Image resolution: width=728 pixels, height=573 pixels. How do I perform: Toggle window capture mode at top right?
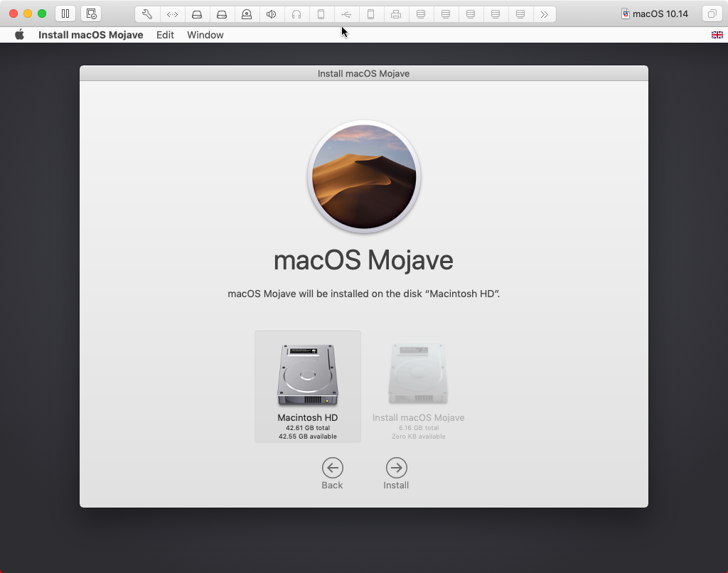click(x=712, y=13)
